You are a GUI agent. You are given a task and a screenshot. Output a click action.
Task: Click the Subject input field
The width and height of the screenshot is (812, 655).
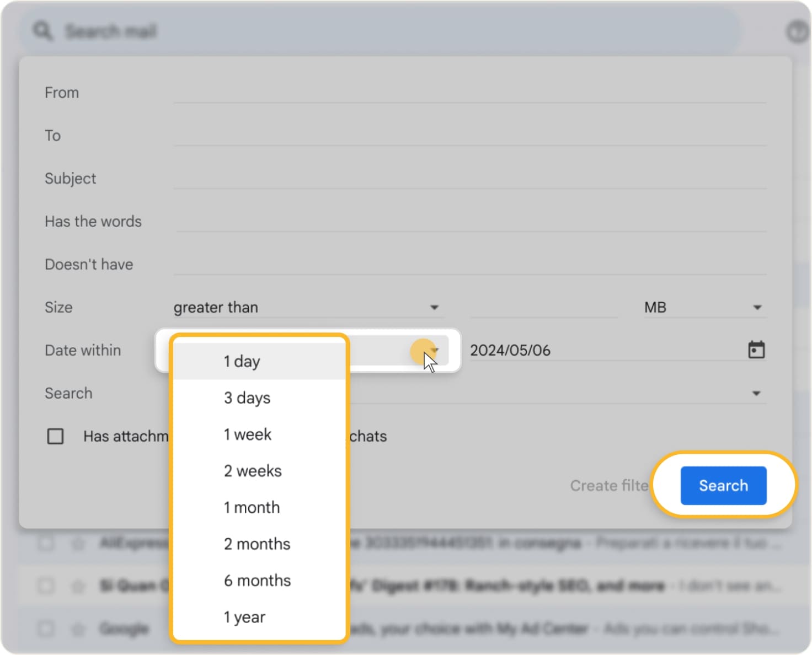[469, 178]
